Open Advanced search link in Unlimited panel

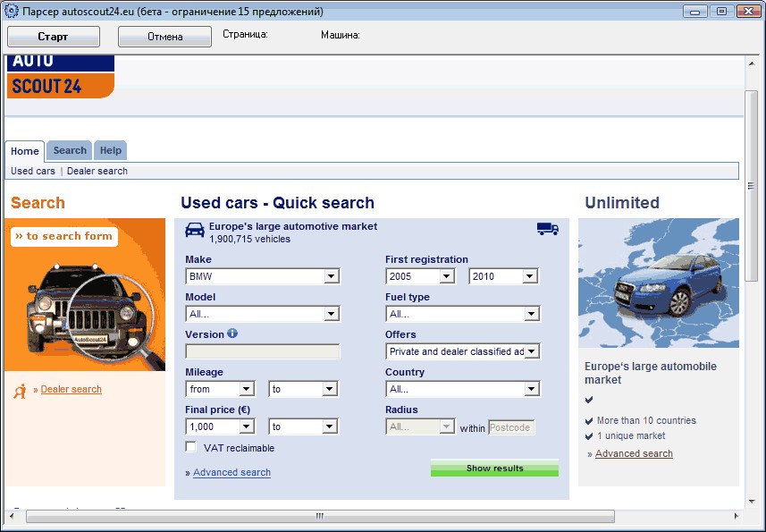coord(634,454)
